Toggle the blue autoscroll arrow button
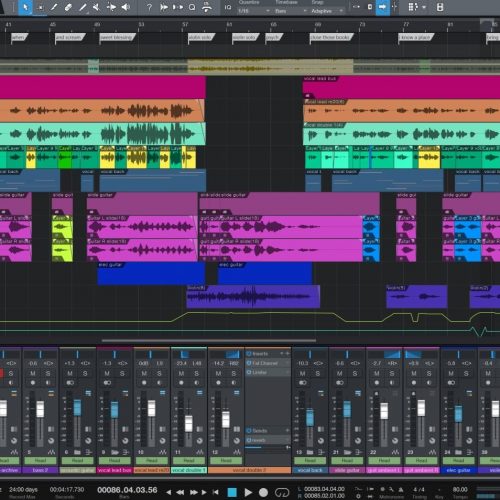Viewport: 500px width, 500px height. (383, 7)
